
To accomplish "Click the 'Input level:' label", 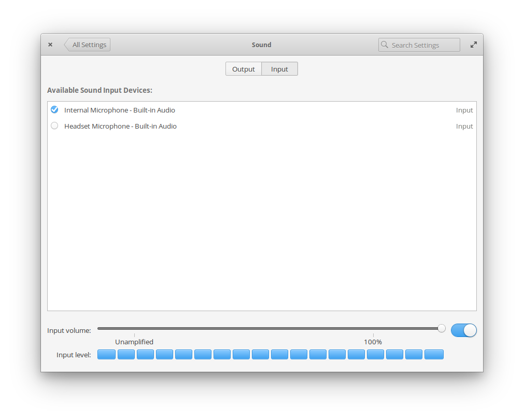I will [74, 355].
